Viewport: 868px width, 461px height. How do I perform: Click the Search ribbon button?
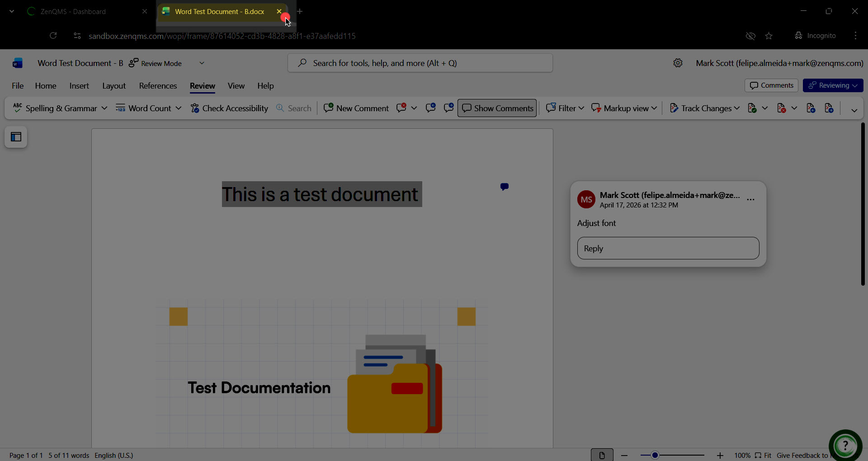[x=294, y=108]
